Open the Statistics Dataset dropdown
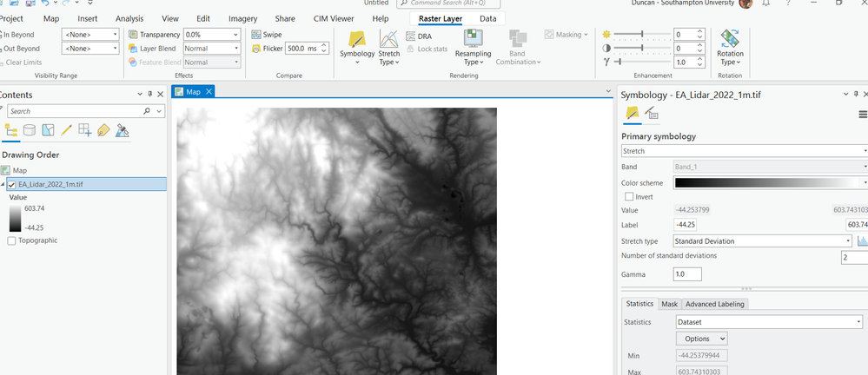 coord(770,322)
